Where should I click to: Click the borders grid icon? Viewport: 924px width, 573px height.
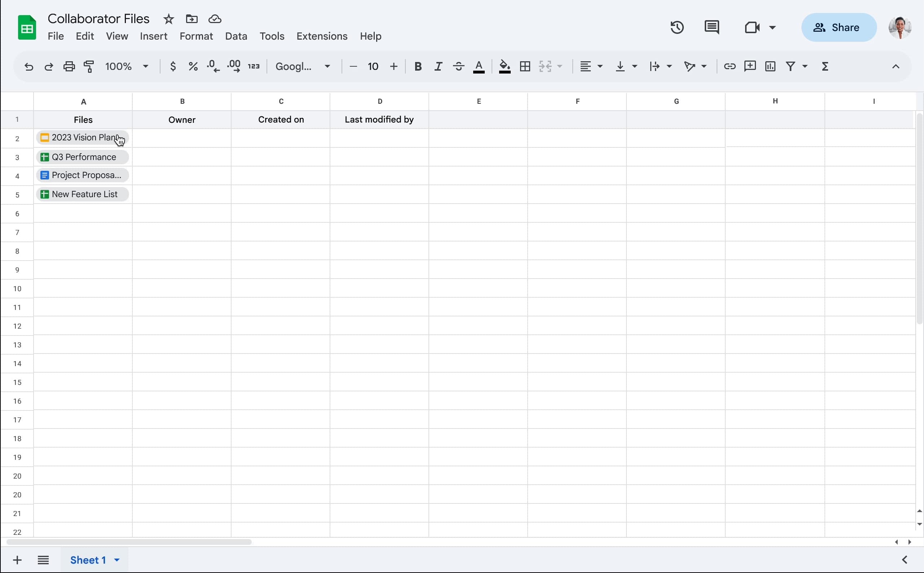point(525,66)
